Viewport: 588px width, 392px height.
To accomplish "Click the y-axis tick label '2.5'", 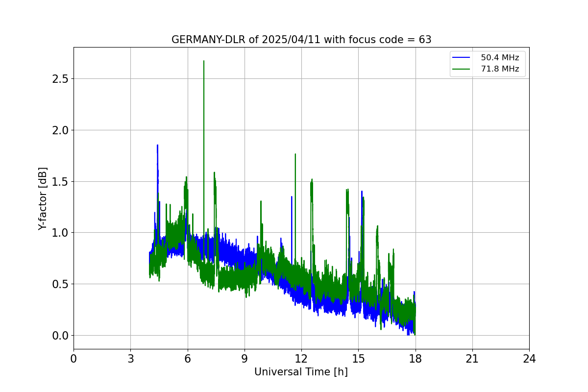I will 61,79.
